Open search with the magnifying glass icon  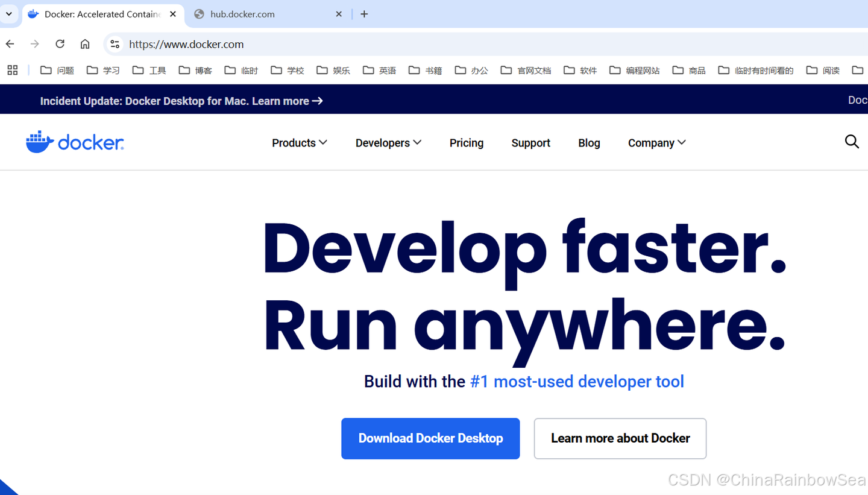click(852, 142)
